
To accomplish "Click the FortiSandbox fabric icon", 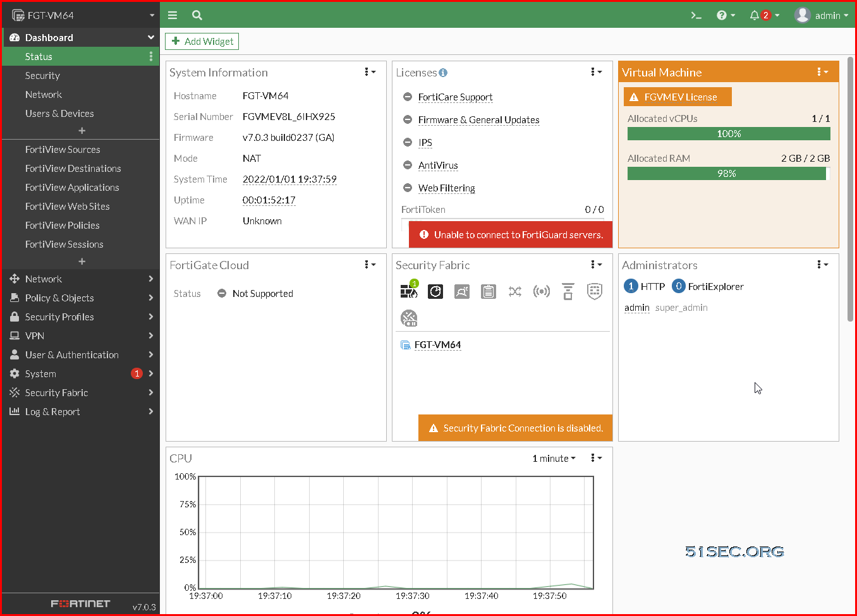I will point(462,291).
